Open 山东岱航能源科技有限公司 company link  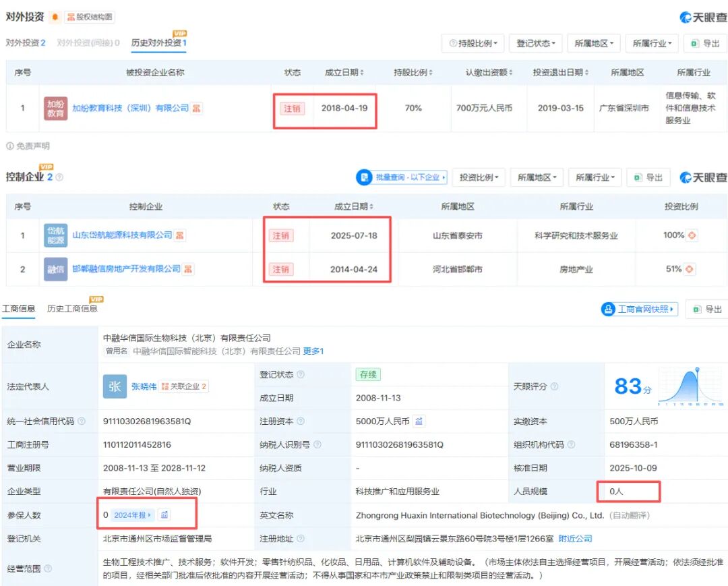(x=122, y=235)
